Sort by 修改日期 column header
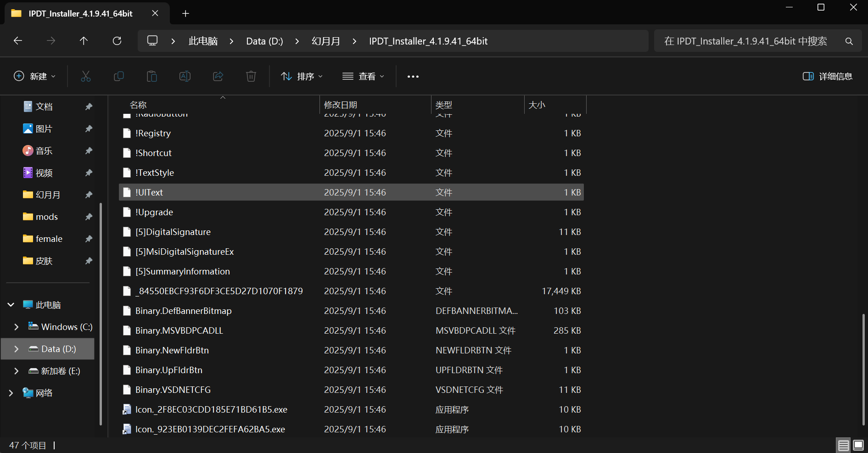 (340, 105)
